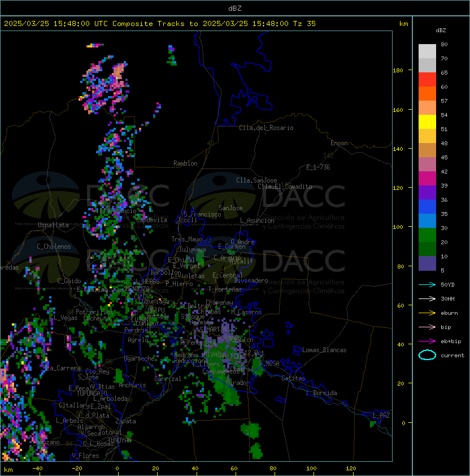The height and width of the screenshot is (476, 470).
Task: Click the 'SanJose' map label
Action: tap(230, 208)
